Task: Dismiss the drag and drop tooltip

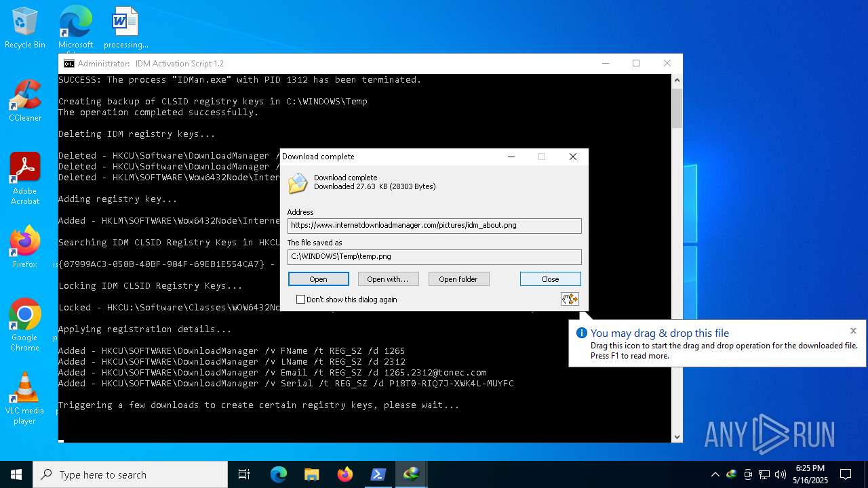Action: click(853, 331)
